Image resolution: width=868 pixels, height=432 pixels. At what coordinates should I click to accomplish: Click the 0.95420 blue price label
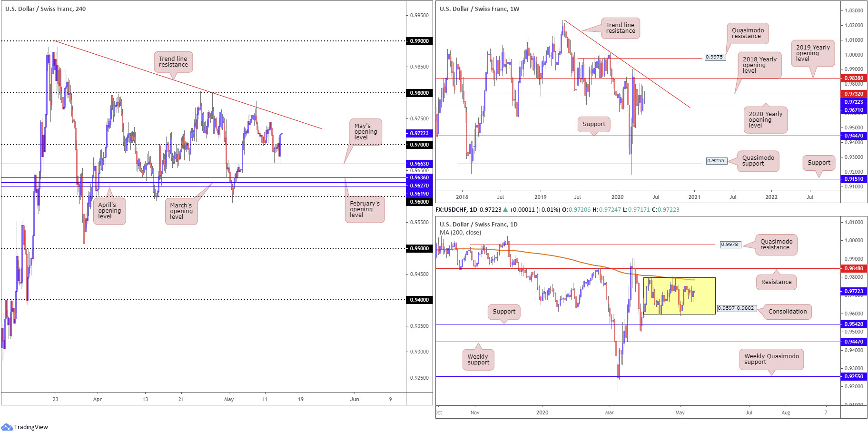coord(854,324)
